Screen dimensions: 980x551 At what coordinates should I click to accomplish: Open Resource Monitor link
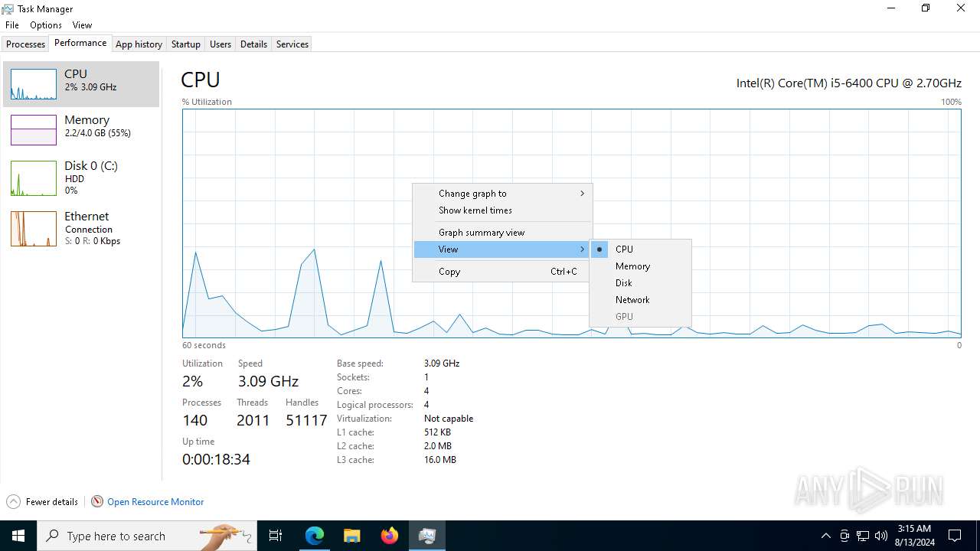[x=155, y=502]
